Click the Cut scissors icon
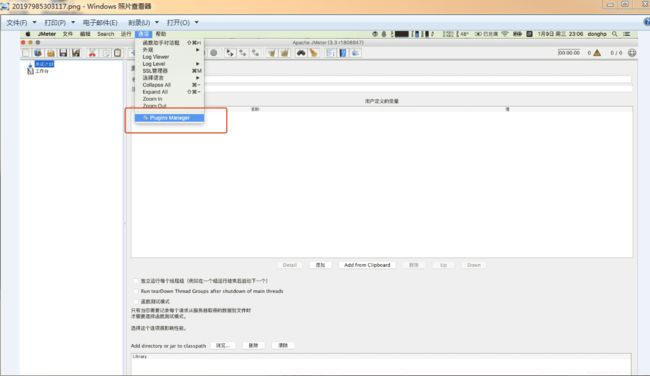Image resolution: width=650 pixels, height=376 pixels. click(92, 53)
